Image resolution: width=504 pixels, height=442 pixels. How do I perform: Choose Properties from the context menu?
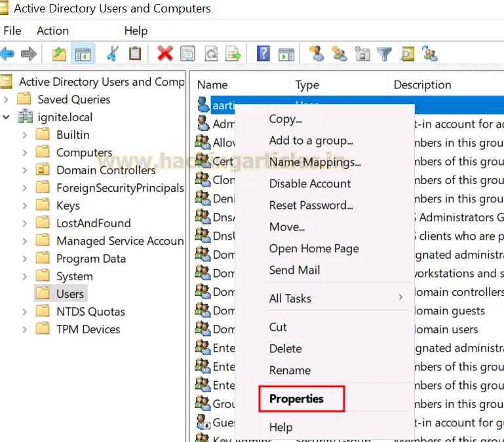296,398
